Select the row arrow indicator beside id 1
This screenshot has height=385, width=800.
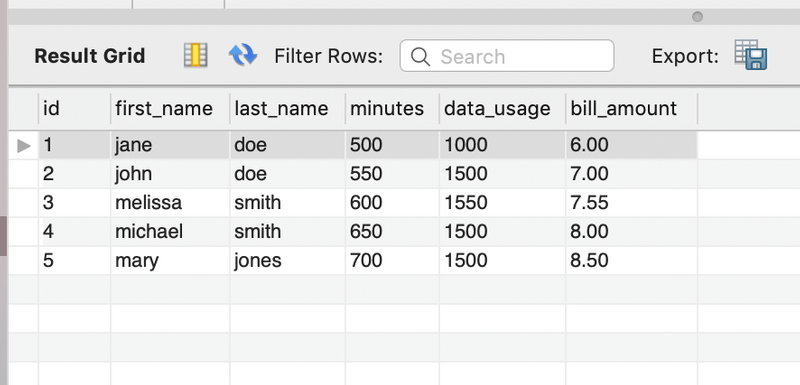[23, 146]
